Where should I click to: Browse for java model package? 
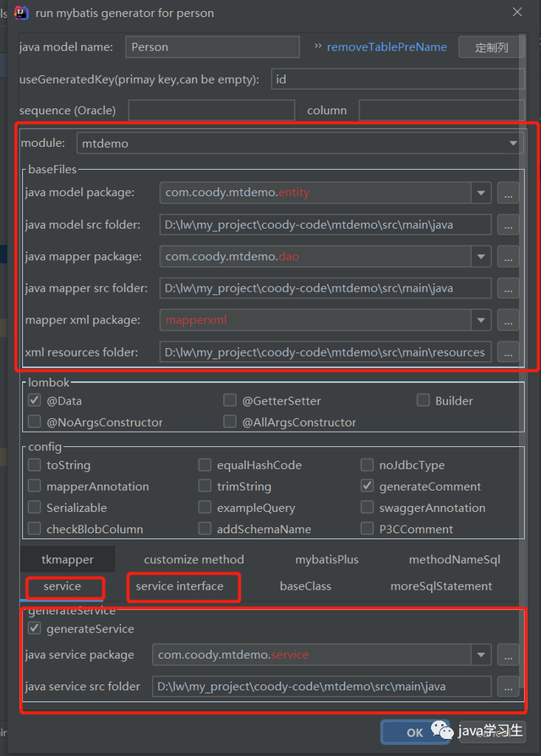click(x=508, y=193)
